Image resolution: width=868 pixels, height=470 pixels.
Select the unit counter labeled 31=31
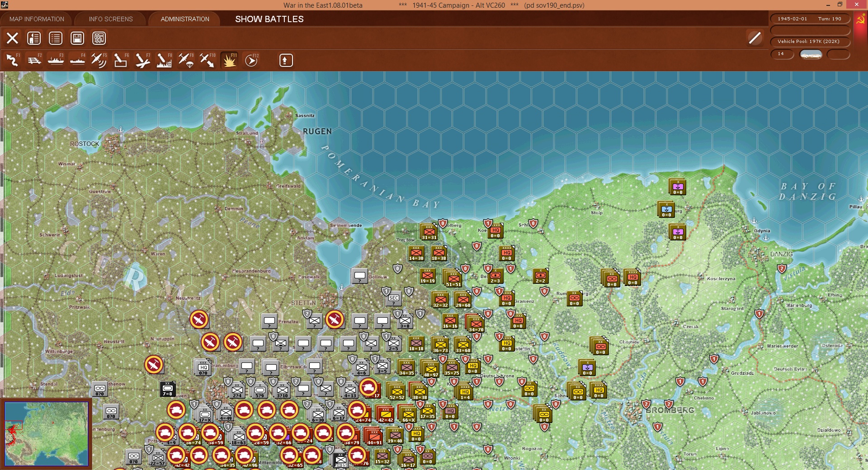[429, 232]
